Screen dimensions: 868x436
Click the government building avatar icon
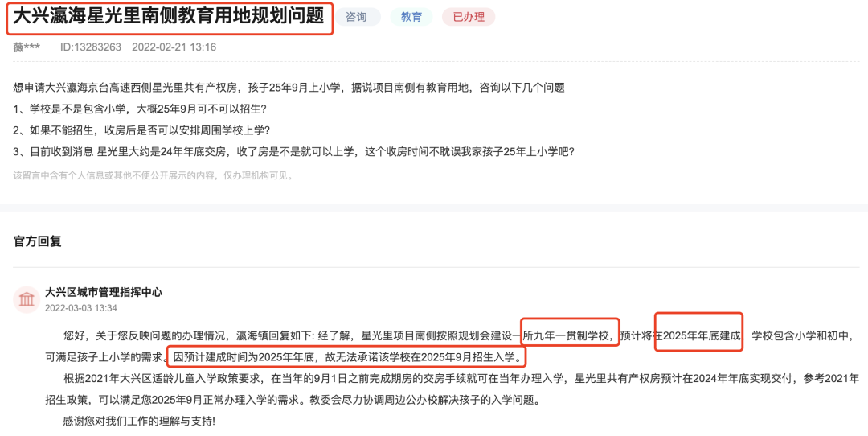pos(27,300)
